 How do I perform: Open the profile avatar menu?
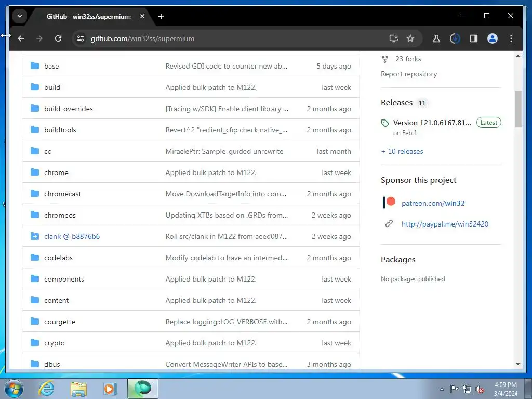493,38
